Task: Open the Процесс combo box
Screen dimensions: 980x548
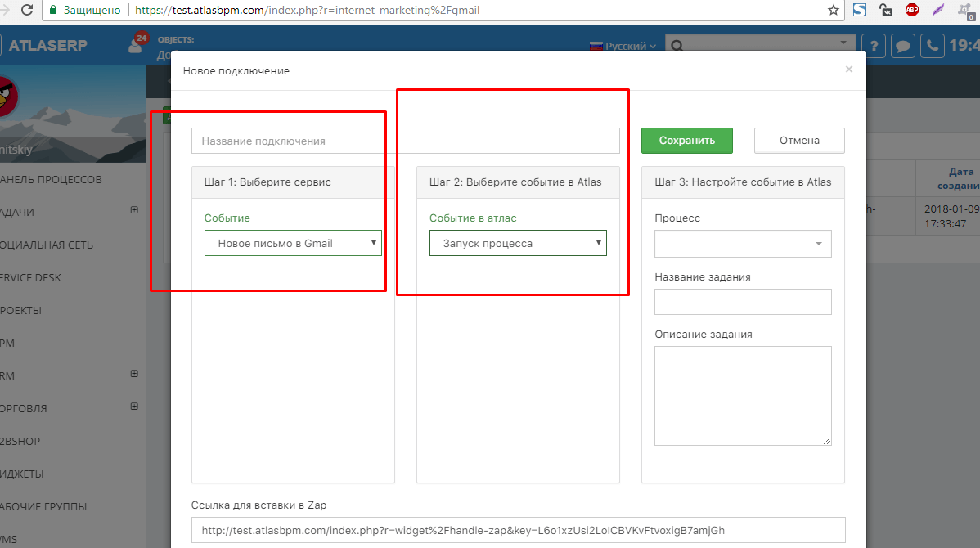Action: 743,244
